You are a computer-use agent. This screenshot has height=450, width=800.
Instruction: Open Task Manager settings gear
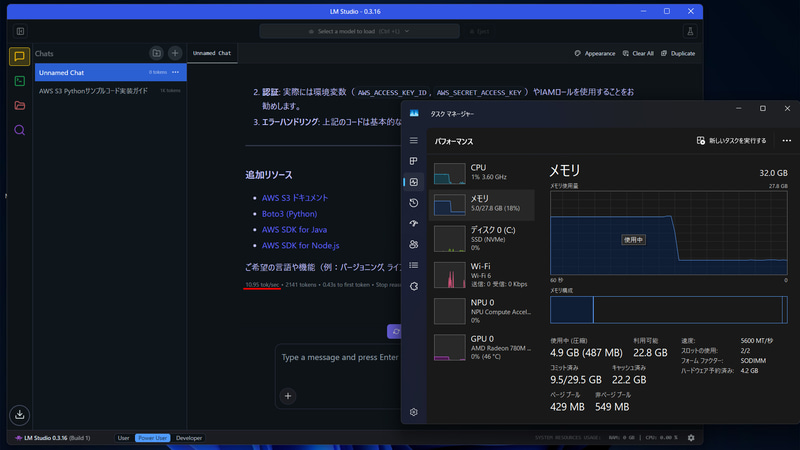(414, 412)
